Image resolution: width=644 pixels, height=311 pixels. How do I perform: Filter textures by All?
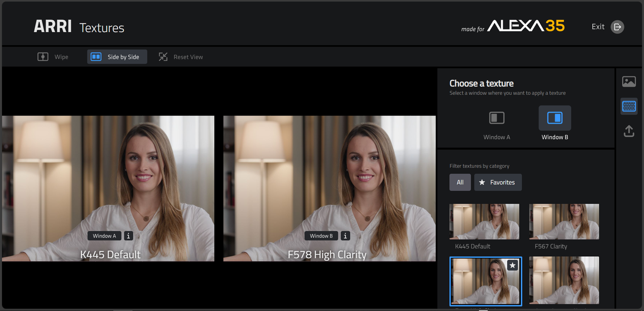click(460, 182)
